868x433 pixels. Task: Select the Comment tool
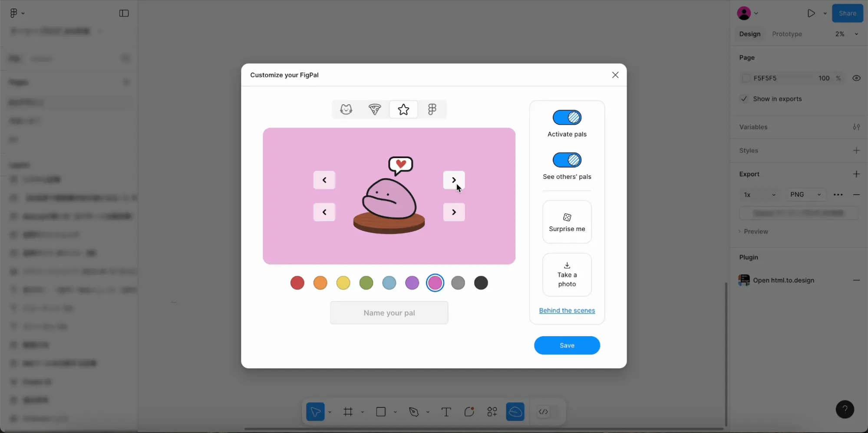pyautogui.click(x=469, y=412)
